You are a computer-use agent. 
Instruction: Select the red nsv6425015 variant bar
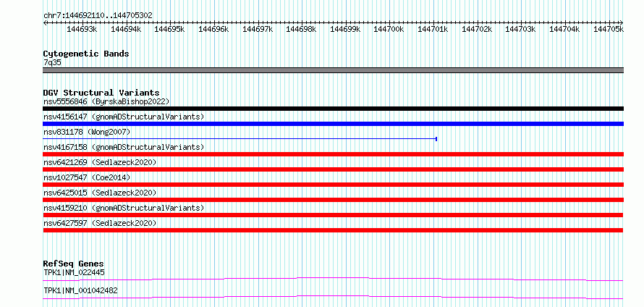(333, 200)
